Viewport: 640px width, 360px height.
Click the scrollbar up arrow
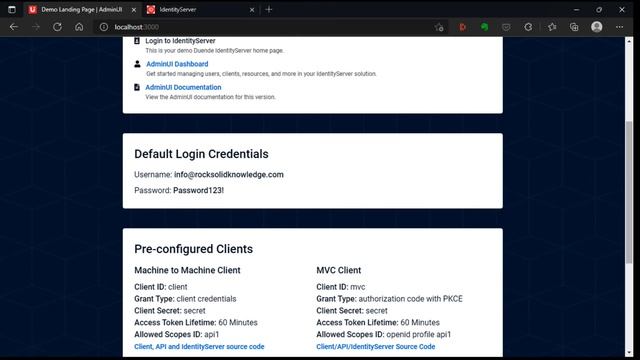click(629, 41)
